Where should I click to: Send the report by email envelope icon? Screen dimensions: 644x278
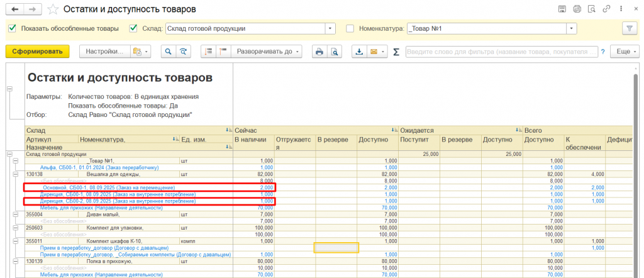[x=374, y=52]
